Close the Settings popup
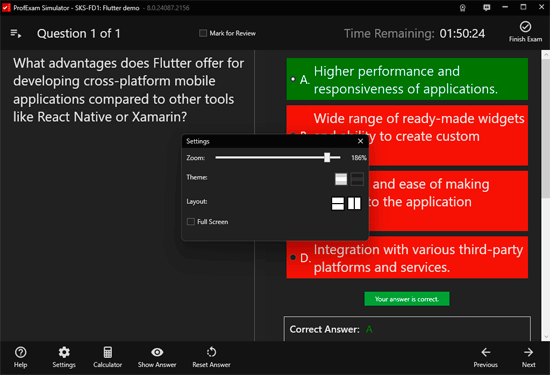This screenshot has height=375, width=550. (360, 141)
